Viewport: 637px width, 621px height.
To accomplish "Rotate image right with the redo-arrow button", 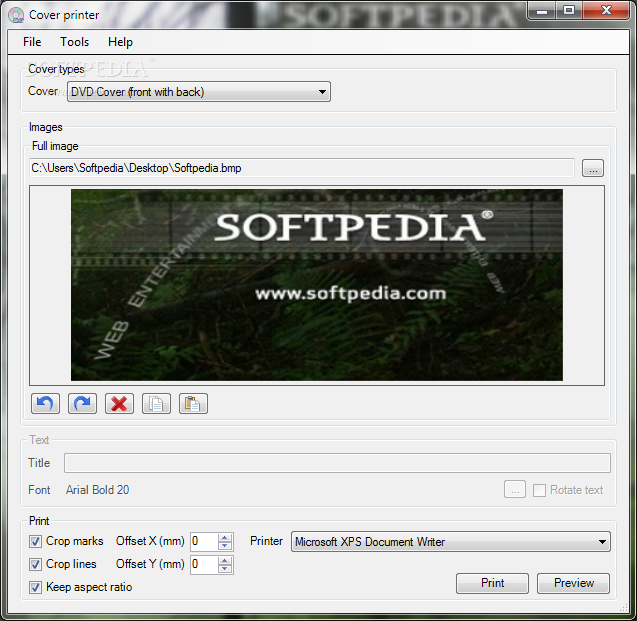I will pos(82,403).
